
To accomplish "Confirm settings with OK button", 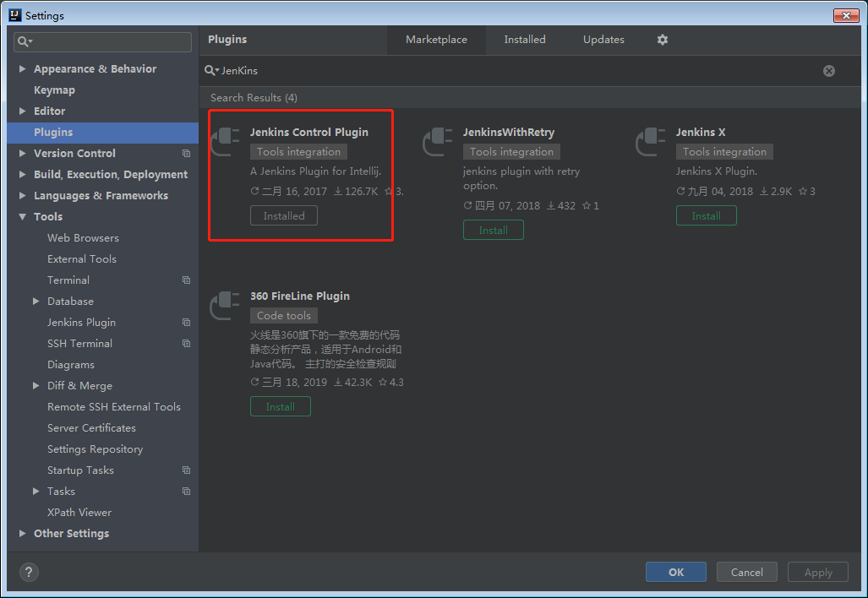I will pos(676,572).
